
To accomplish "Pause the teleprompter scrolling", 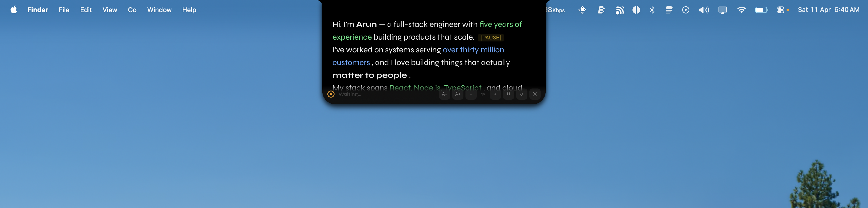I will pyautogui.click(x=508, y=94).
